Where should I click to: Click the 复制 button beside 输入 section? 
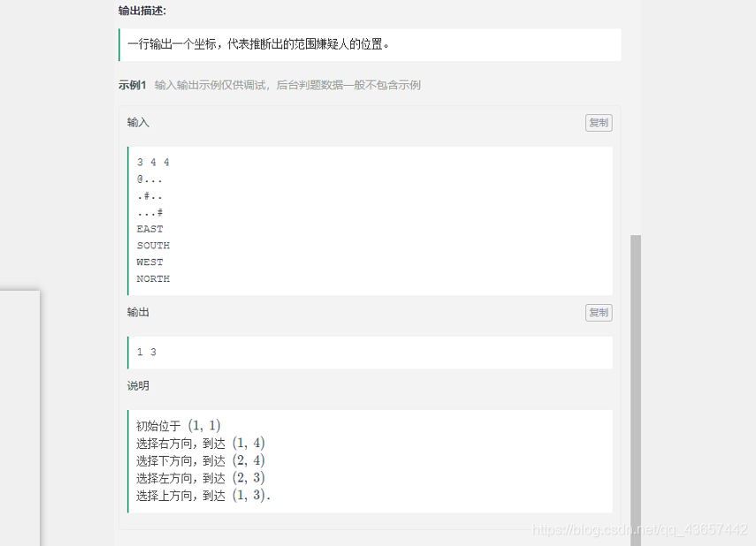(599, 122)
